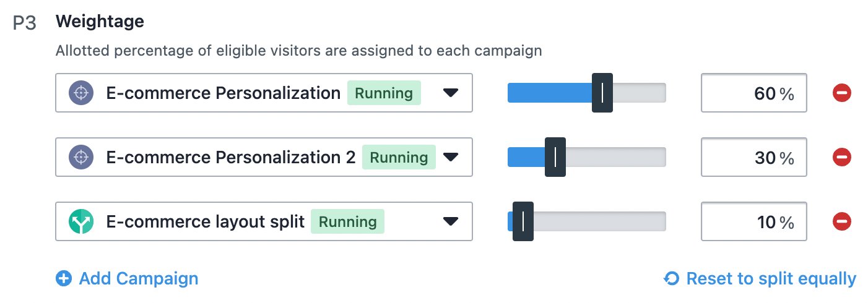Click the target icon beside E-commerce Personalization
The width and height of the screenshot is (868, 303).
[81, 93]
